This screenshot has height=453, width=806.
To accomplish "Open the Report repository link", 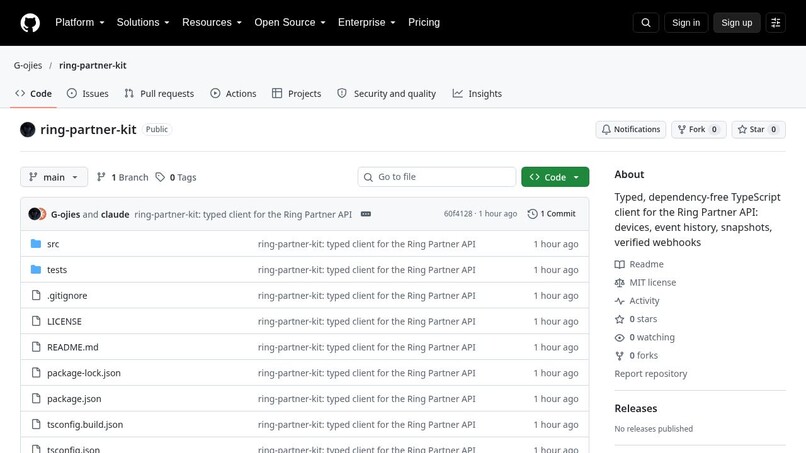I will tap(651, 374).
